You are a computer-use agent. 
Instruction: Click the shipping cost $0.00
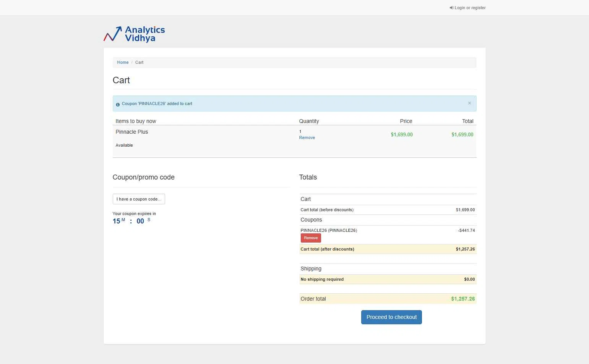[469, 279]
